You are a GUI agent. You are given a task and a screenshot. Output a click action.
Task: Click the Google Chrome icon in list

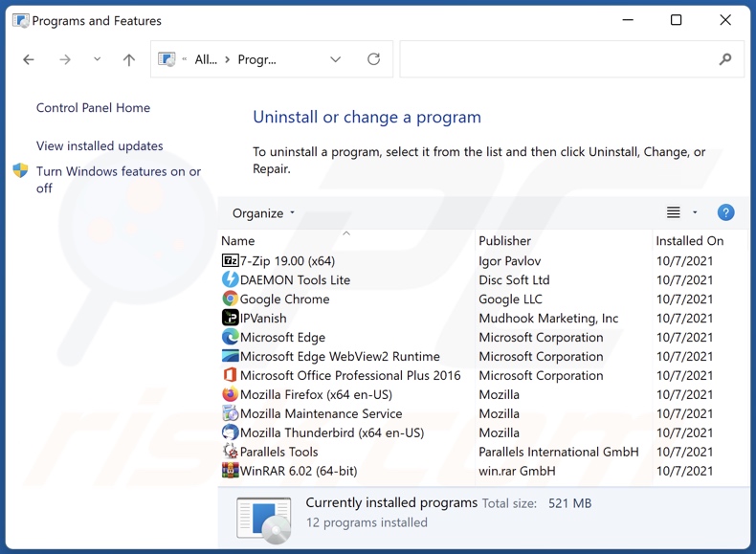click(230, 299)
